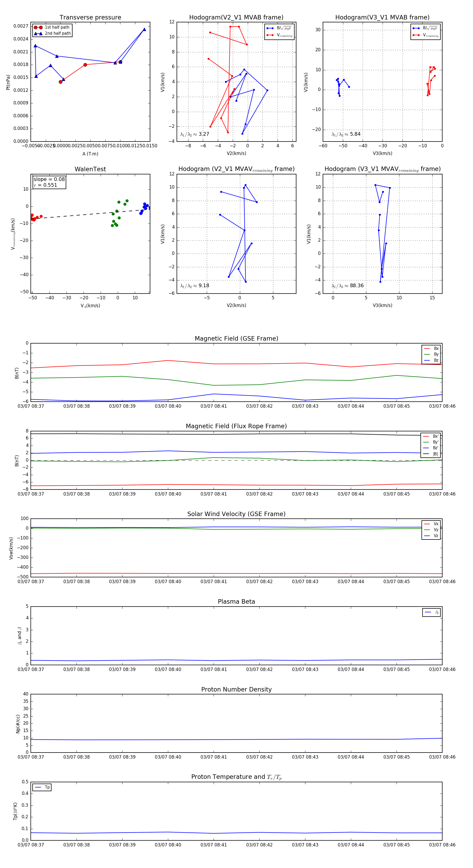
Task: Click the 'Hodogram (V2_V1 MVAV remaining frame)' title
Action: (x=236, y=169)
